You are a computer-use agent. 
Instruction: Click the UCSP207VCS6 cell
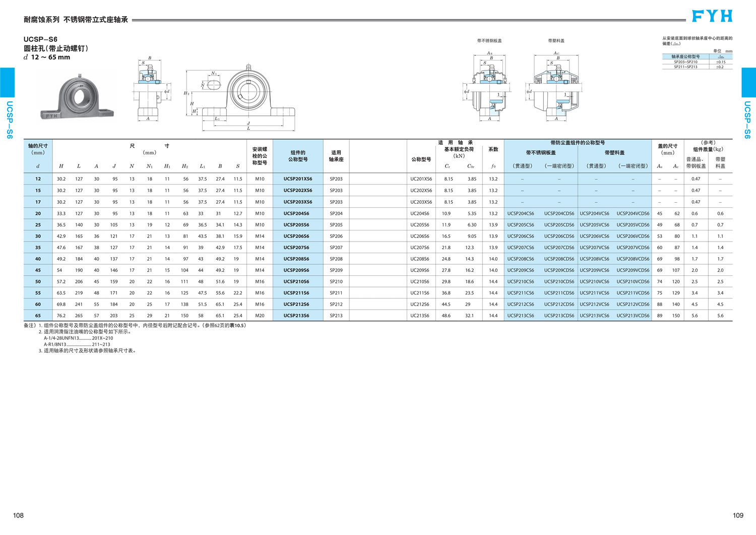(x=594, y=248)
